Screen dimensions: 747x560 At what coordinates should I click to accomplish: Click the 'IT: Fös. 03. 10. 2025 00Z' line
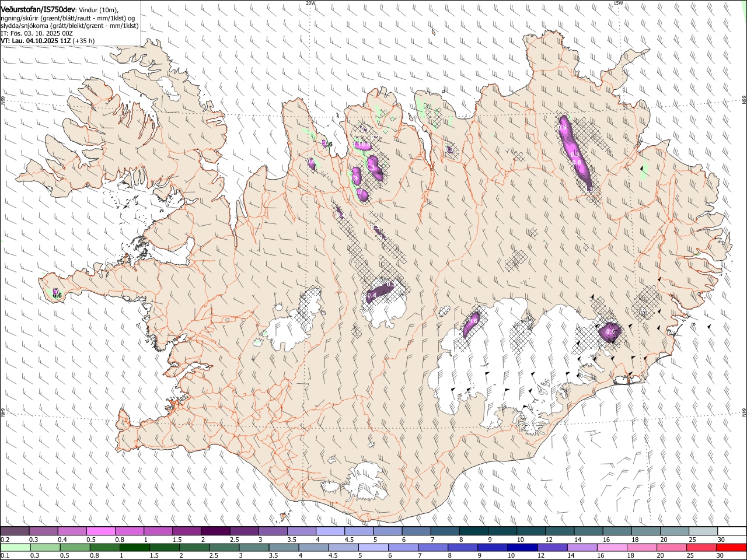coord(37,33)
